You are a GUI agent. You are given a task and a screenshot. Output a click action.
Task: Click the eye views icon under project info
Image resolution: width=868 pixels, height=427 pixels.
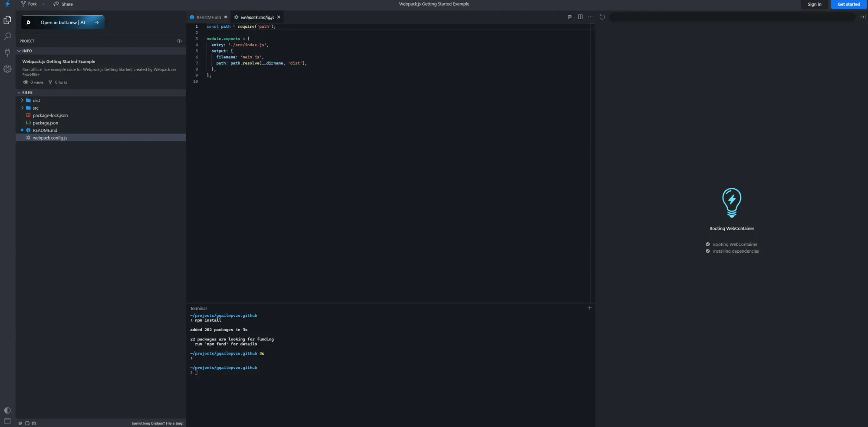[x=26, y=82]
